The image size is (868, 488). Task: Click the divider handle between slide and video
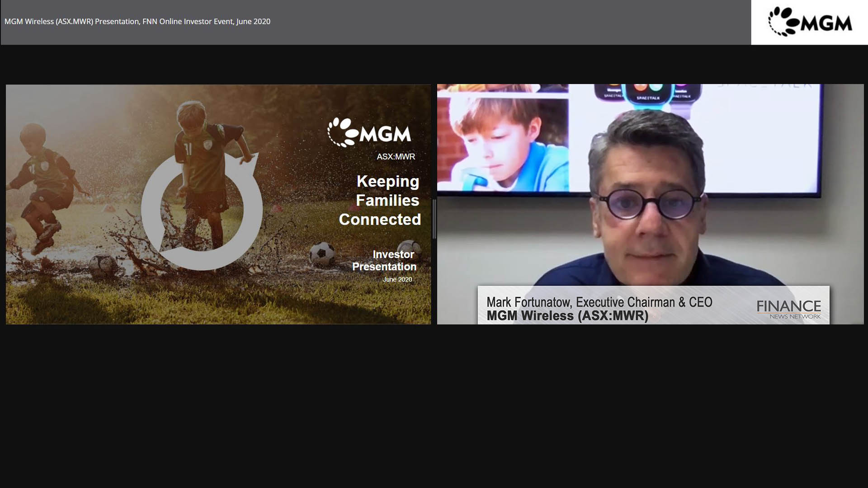[434, 219]
